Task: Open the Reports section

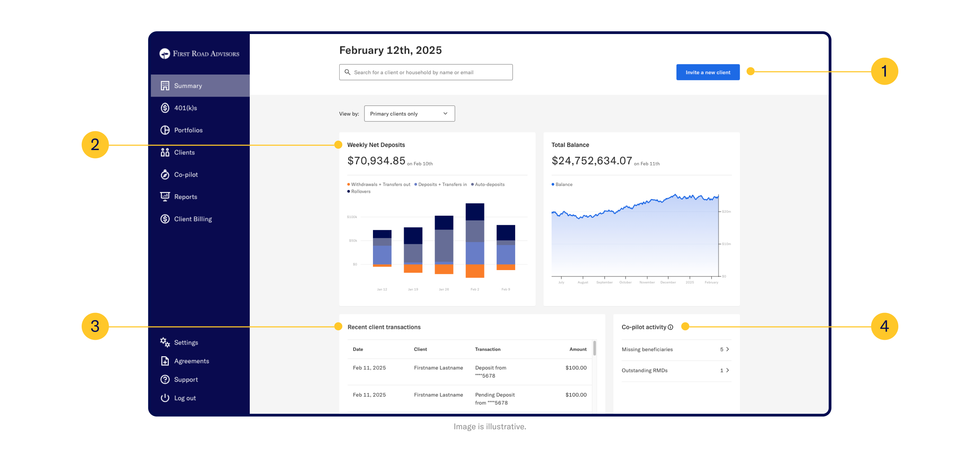Action: click(200, 197)
